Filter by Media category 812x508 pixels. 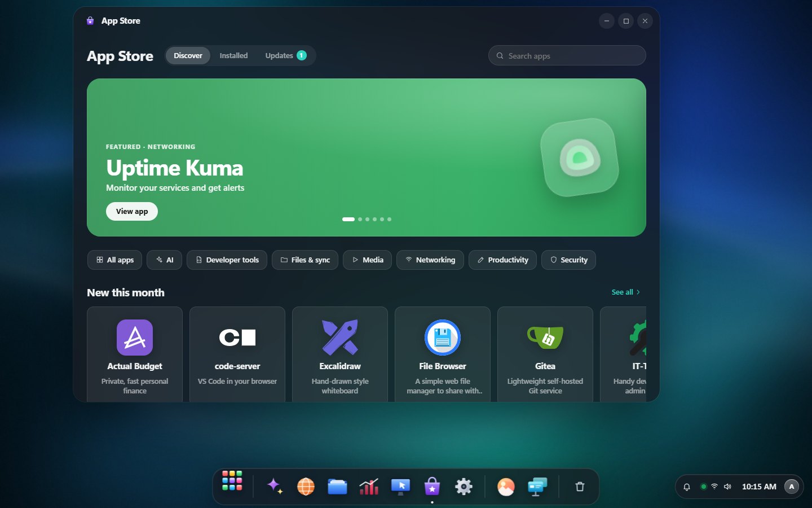click(x=368, y=260)
